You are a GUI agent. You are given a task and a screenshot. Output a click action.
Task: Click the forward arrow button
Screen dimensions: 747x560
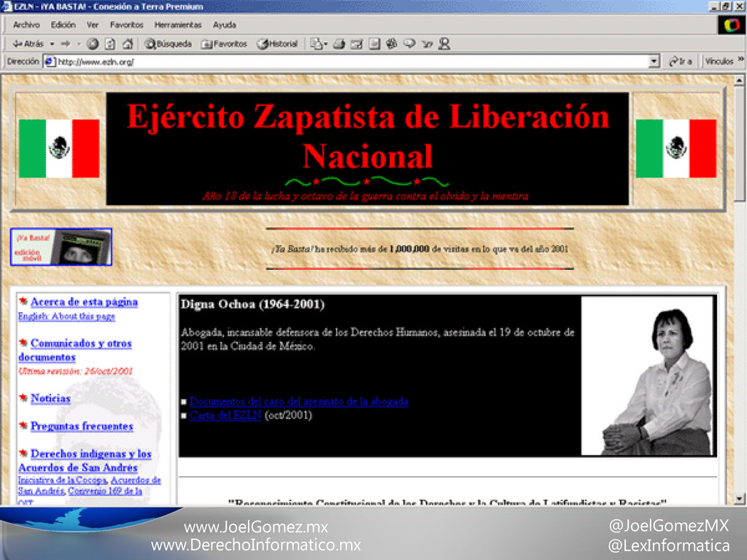(66, 44)
